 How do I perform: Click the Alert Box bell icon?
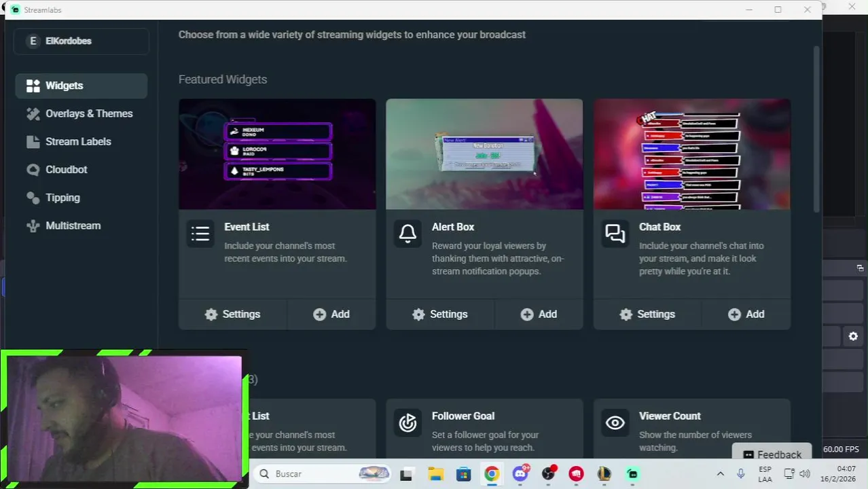408,234
